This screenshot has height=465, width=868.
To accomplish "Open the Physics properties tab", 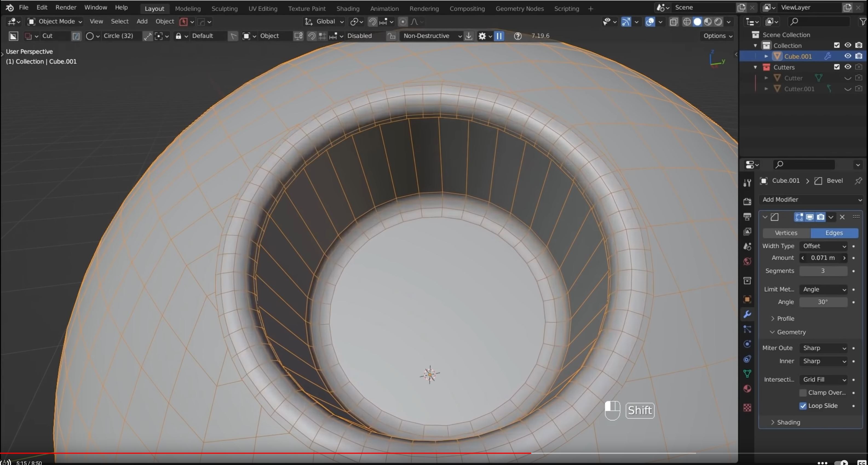I will tap(747, 344).
